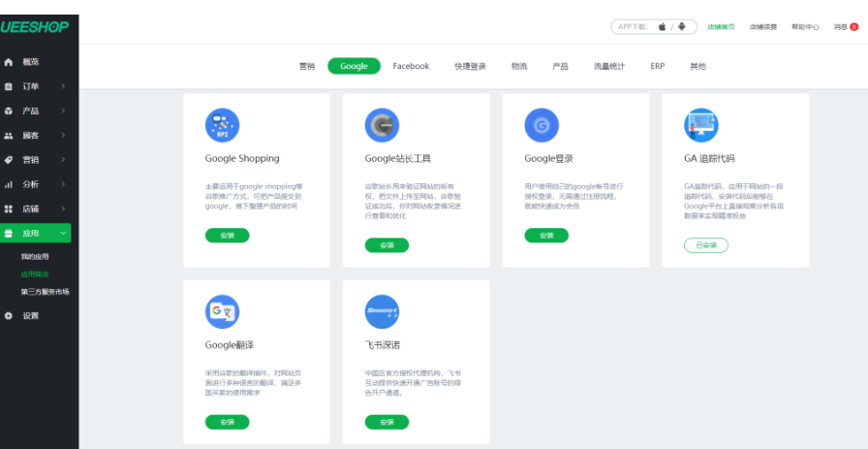Expand the 订单 menu chevron
This screenshot has height=449, width=868.
(x=63, y=86)
